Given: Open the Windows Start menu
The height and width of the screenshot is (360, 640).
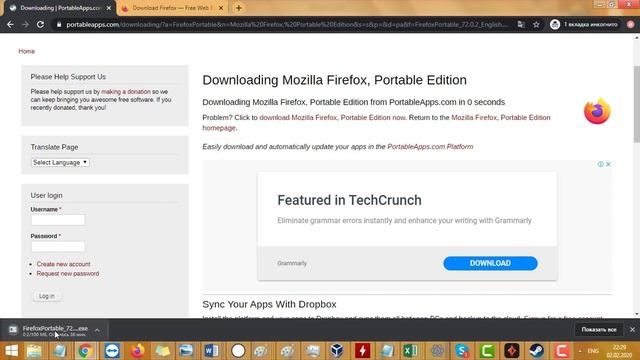Looking at the screenshot, I should (11, 351).
